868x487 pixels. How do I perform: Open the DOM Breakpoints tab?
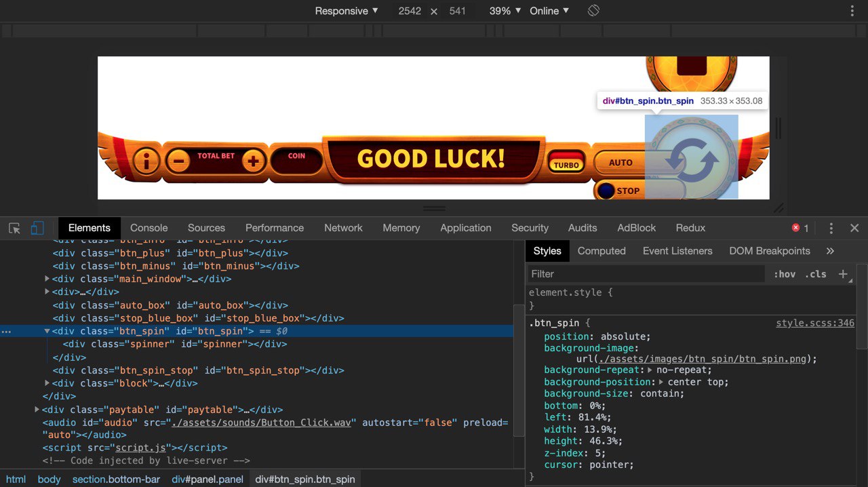click(770, 251)
